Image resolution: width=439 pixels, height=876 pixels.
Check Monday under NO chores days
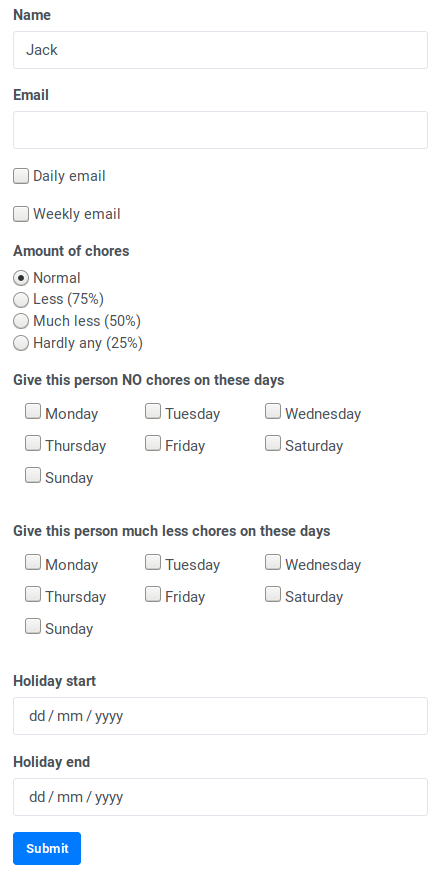[x=33, y=412]
